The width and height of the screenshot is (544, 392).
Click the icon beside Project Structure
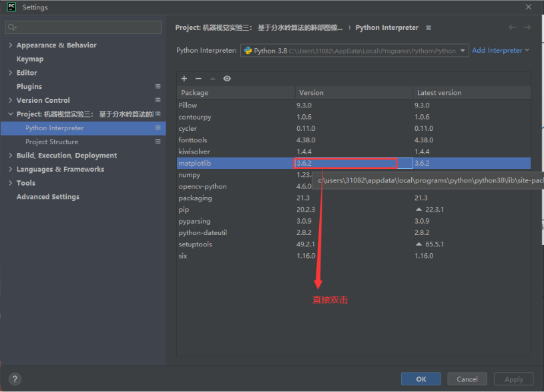click(158, 142)
